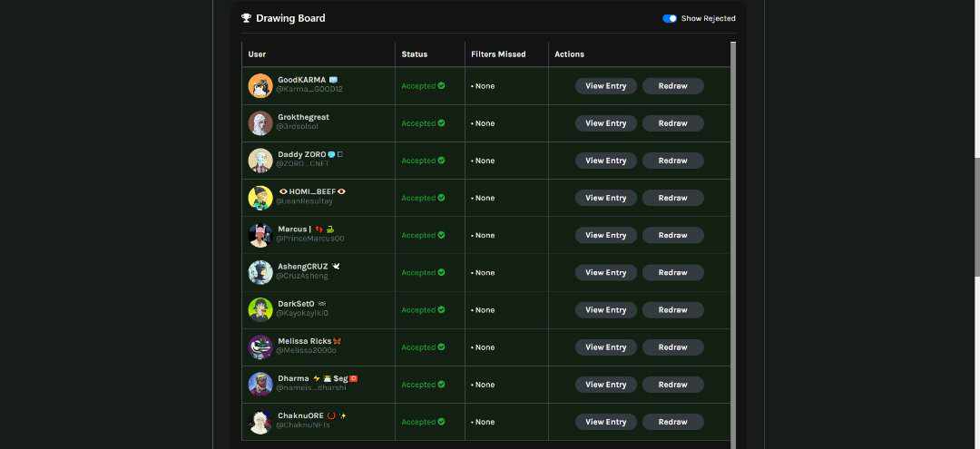
Task: Click Accepted checkmark in GoodKARMA row
Action: click(x=441, y=85)
